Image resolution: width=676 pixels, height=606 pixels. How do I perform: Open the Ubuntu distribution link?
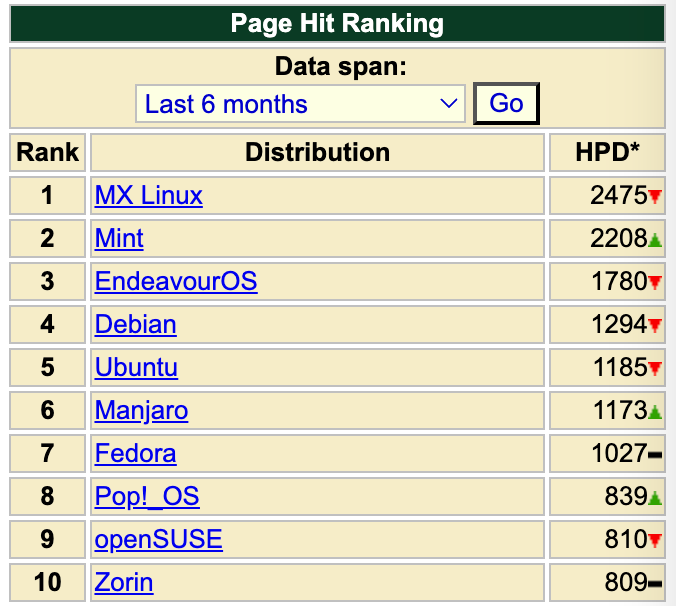tap(136, 367)
